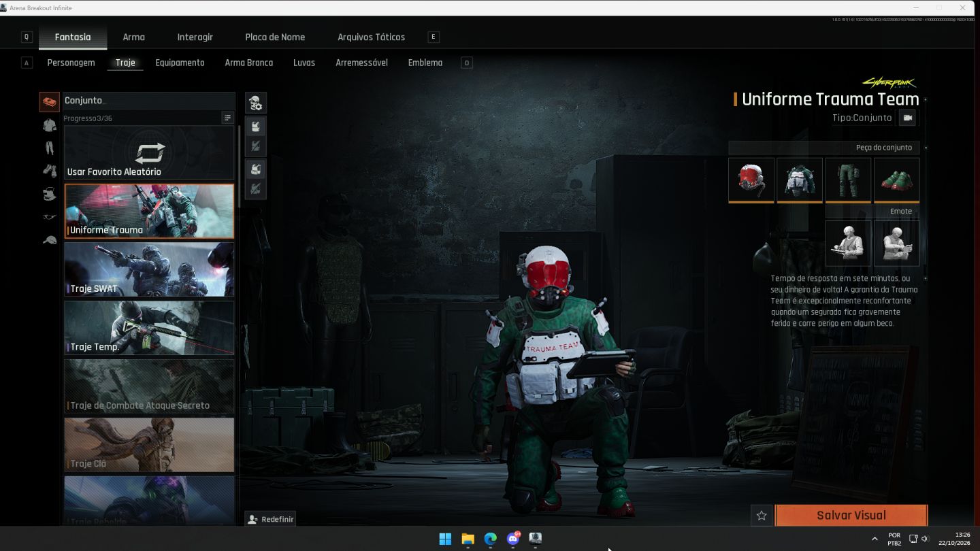Click the Redefinir reset button
This screenshot has height=551, width=980.
pos(271,519)
